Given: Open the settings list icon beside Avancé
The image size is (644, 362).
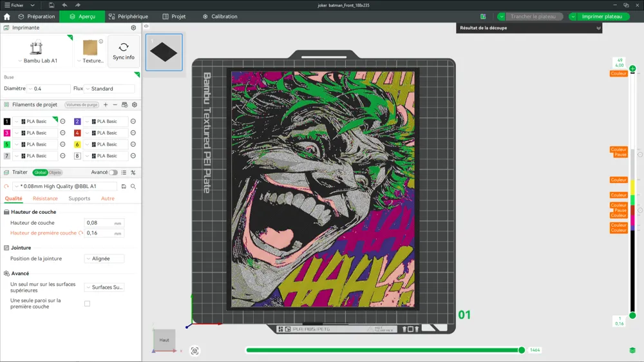Looking at the screenshot, I should (124, 173).
